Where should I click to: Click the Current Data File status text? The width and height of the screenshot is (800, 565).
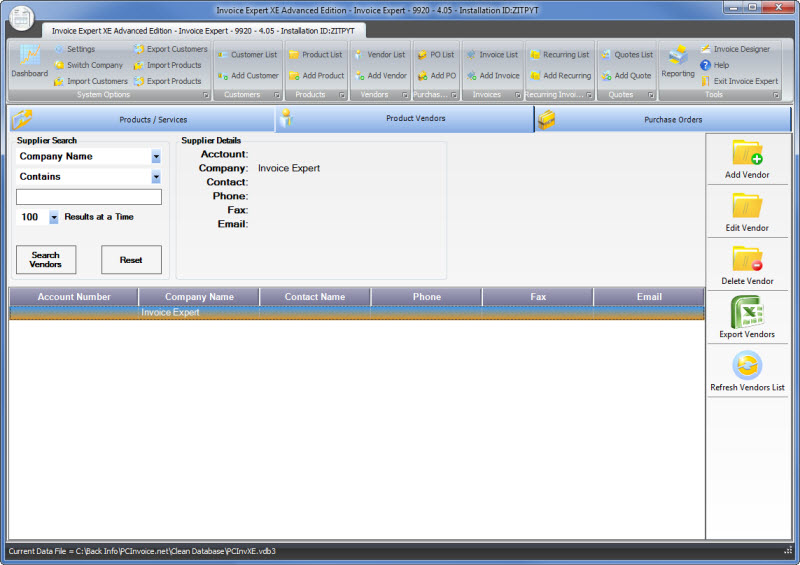coord(142,551)
